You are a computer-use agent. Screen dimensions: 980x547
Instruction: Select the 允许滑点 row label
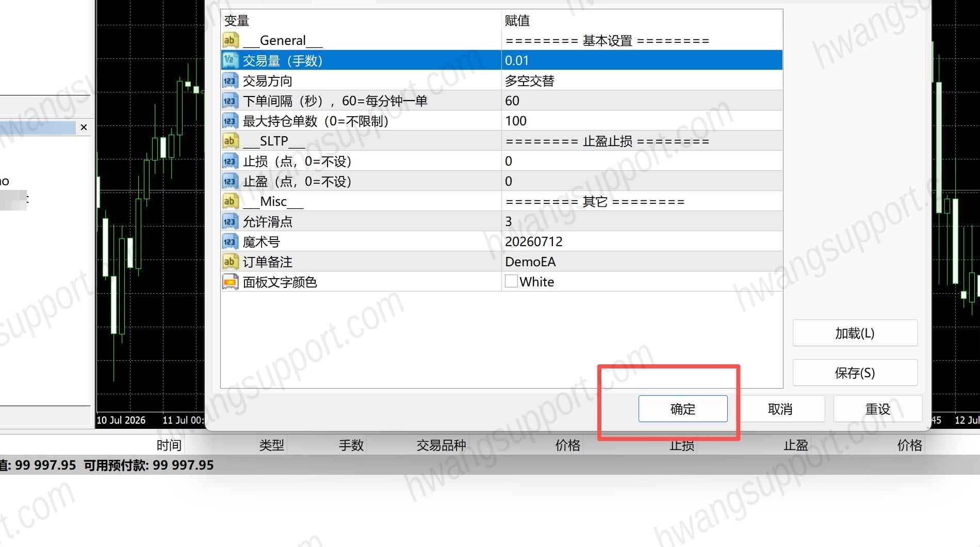pos(267,221)
